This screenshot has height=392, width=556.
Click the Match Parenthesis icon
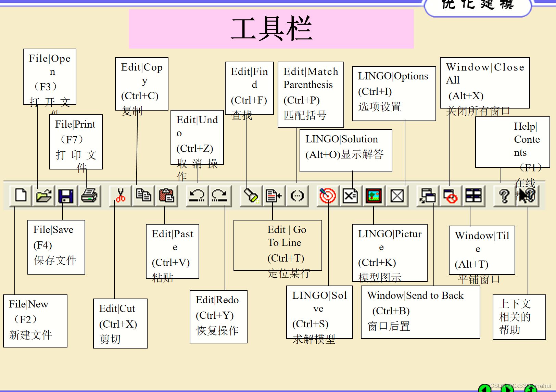click(297, 196)
